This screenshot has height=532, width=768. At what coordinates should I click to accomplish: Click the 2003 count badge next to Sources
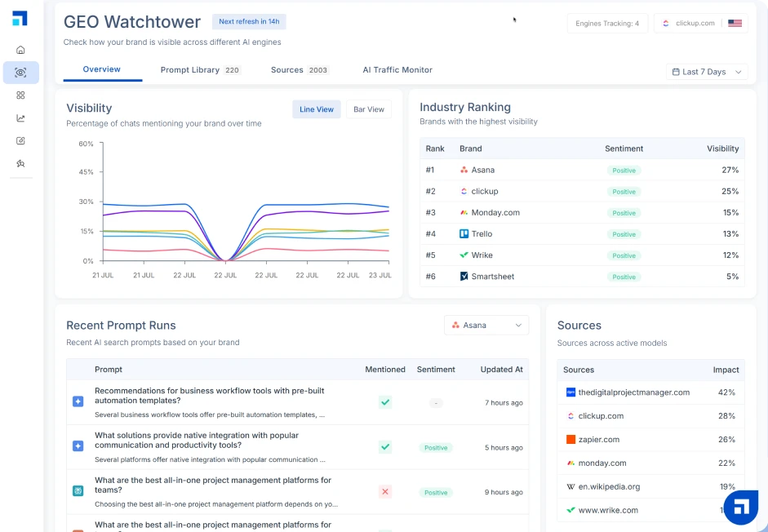click(x=317, y=70)
